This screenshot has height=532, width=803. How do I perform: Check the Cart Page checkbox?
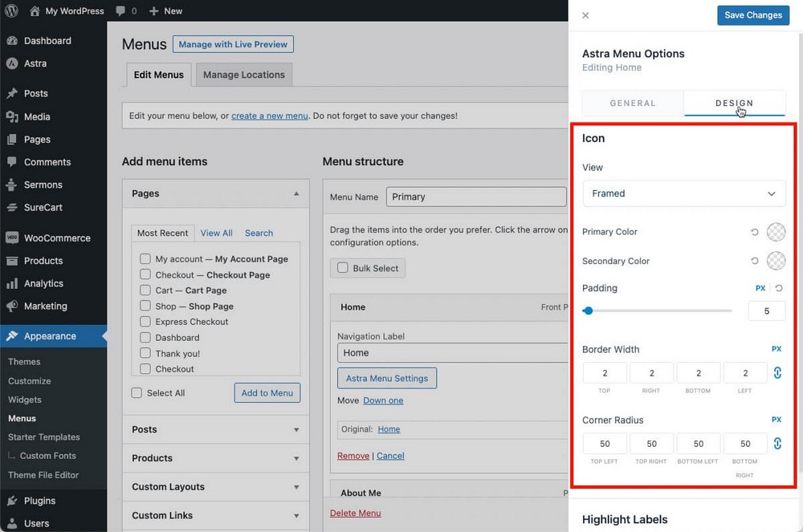(145, 290)
